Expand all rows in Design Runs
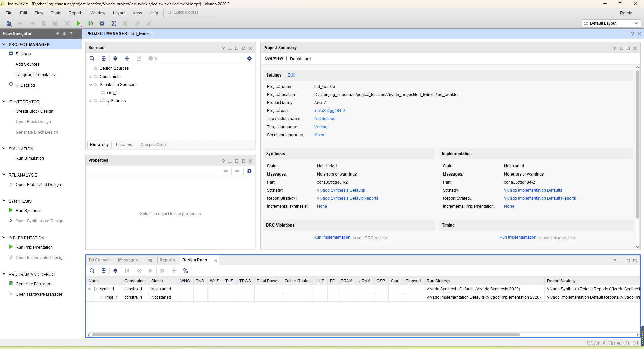The width and height of the screenshot is (644, 349). 115,271
